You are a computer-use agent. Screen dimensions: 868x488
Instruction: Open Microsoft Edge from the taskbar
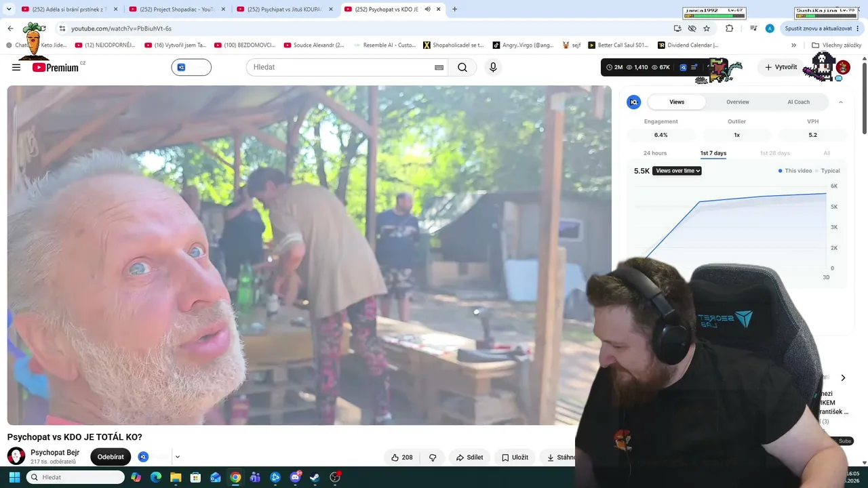[x=156, y=477]
